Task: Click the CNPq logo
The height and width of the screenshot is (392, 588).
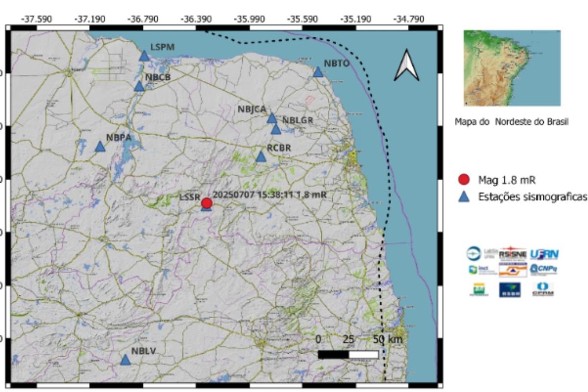Action: (543, 269)
